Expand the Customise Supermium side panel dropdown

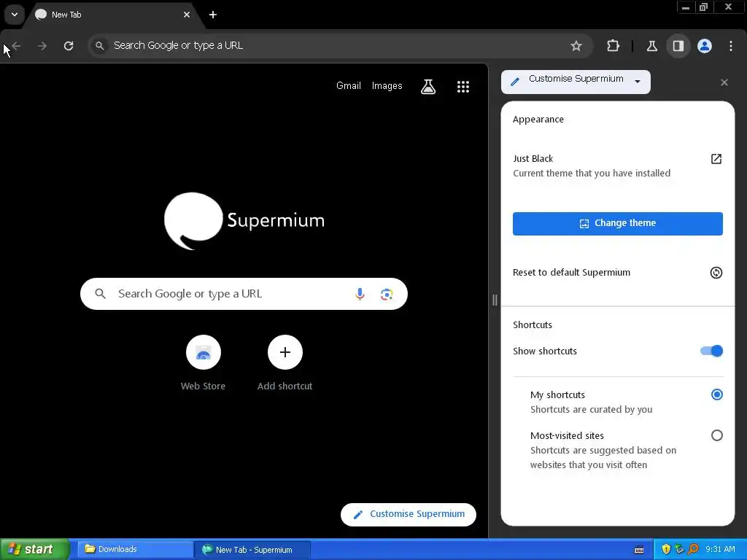click(576, 82)
